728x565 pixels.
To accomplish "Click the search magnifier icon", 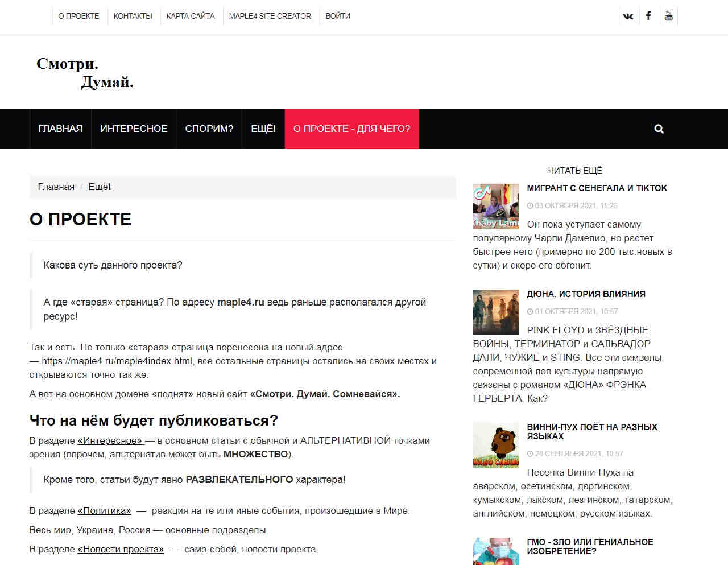I will (x=659, y=129).
